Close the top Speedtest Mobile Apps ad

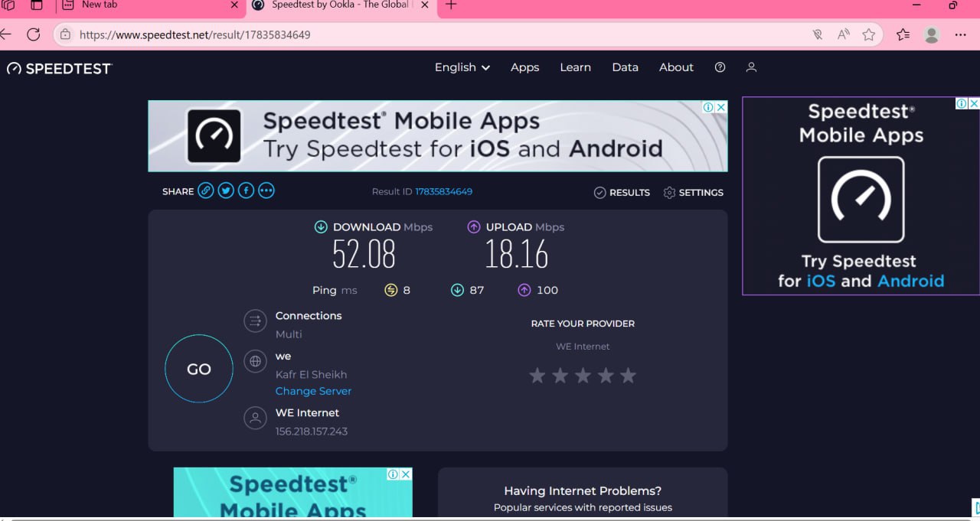[x=720, y=107]
